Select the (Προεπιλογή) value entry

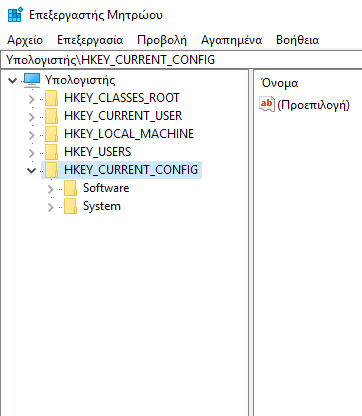click(x=313, y=105)
